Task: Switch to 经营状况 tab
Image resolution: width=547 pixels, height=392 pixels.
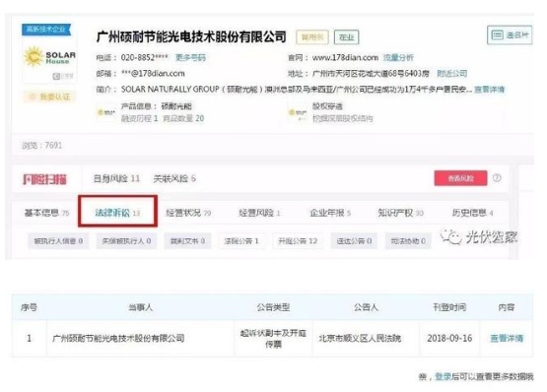Action: [x=188, y=213]
